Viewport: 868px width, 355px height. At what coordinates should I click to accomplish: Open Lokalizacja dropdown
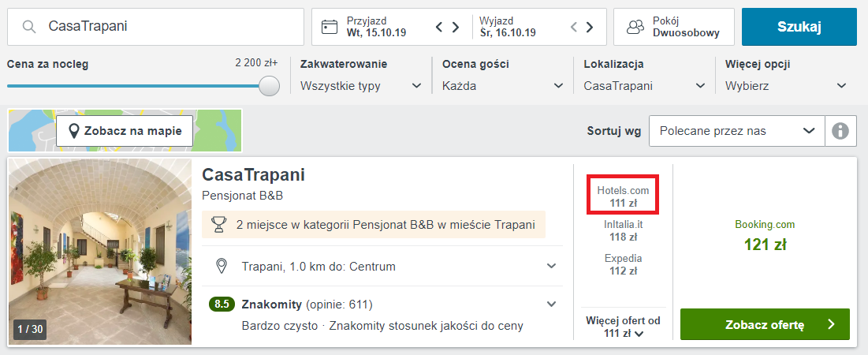point(644,86)
